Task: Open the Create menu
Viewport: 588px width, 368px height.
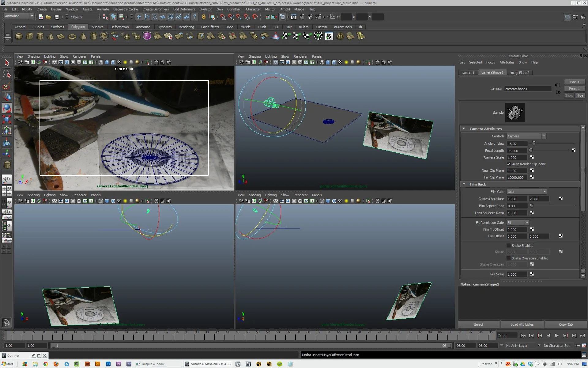Action: pos(41,9)
